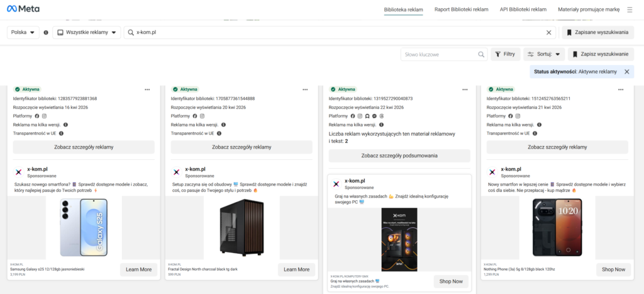Click the main search field with x-kom.pl

coord(340,33)
